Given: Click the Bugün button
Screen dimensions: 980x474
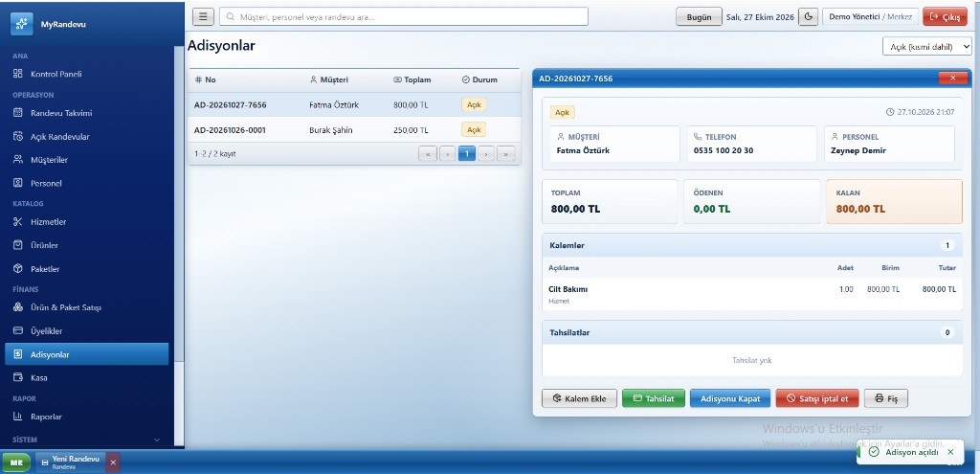Looking at the screenshot, I should click(x=700, y=17).
